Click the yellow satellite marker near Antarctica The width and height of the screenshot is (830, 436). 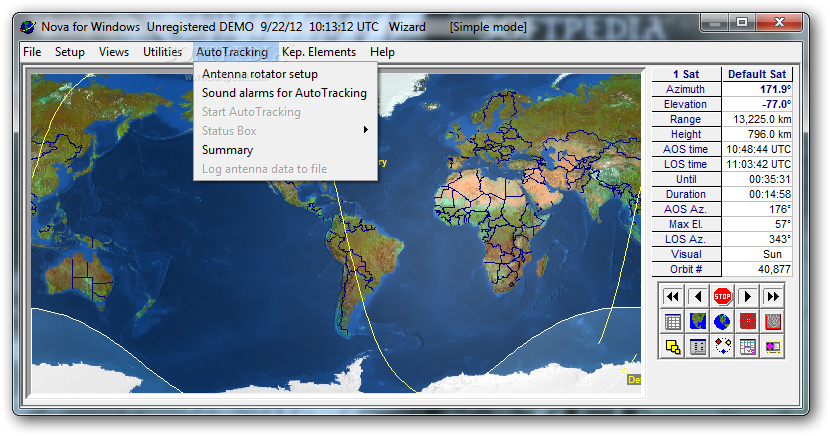tap(625, 371)
